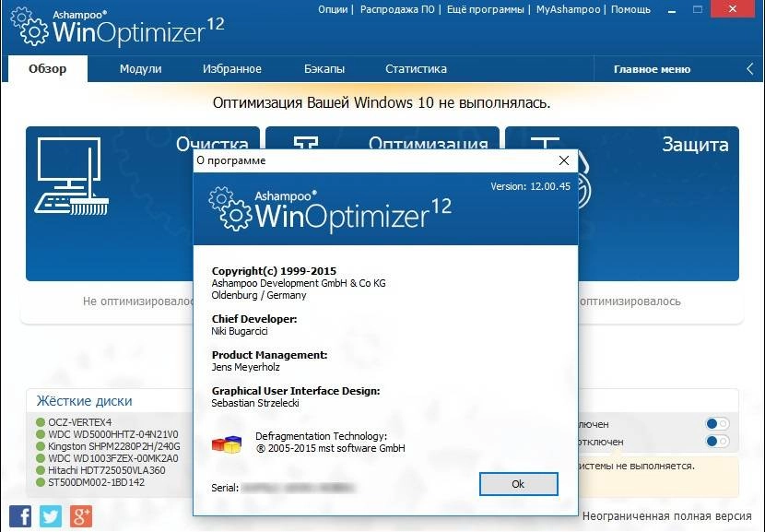Open Распродажа ПО link
This screenshot has height=532, width=765.
(397, 9)
